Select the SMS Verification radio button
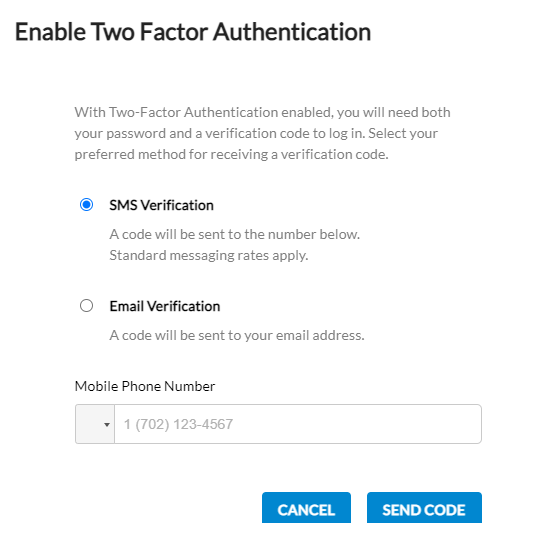Image resolution: width=560 pixels, height=540 pixels. pos(86,205)
